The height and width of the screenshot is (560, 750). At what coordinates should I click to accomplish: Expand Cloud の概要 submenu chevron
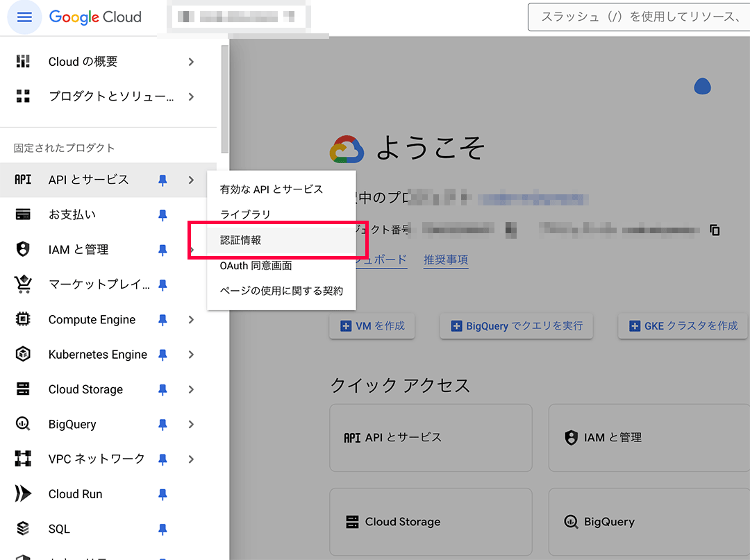(x=191, y=62)
